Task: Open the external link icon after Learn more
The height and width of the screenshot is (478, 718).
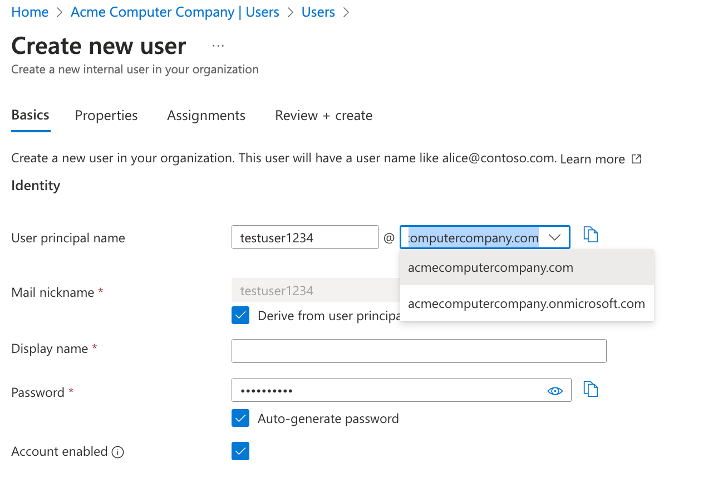Action: [636, 159]
